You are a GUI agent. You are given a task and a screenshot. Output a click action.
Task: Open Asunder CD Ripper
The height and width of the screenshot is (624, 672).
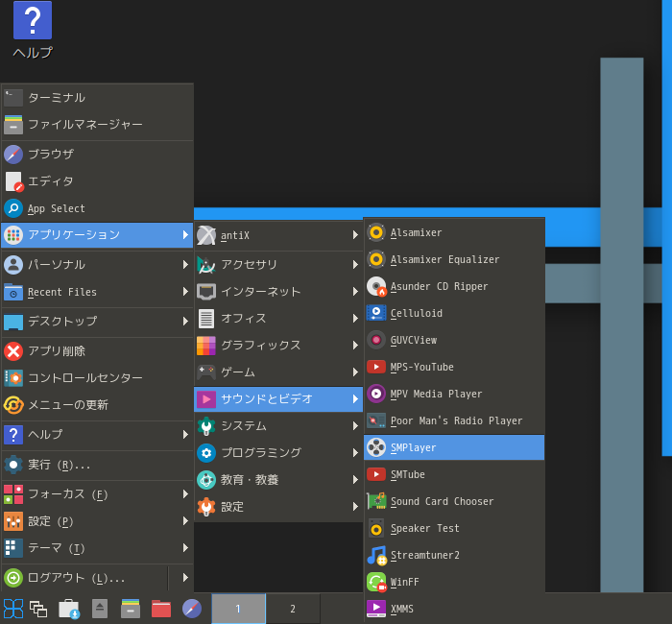click(x=454, y=287)
